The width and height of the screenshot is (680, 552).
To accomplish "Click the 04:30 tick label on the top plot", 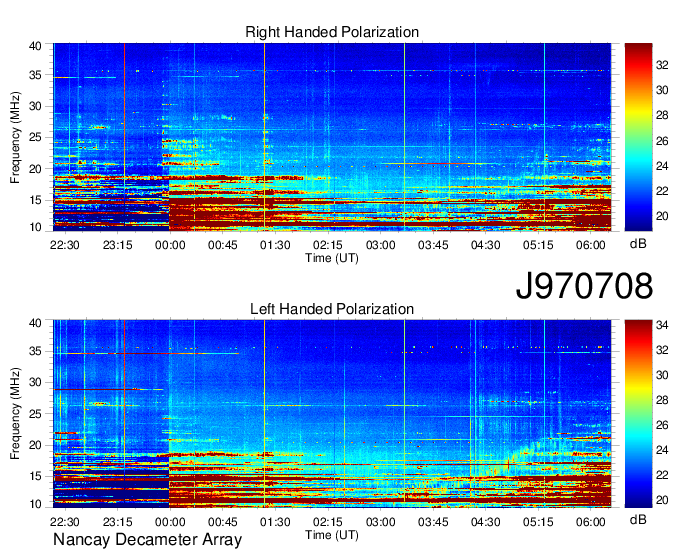I will pyautogui.click(x=485, y=245).
